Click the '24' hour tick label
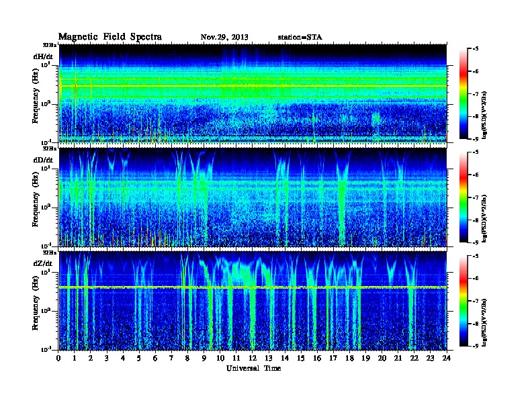532x411 pixels. click(447, 358)
